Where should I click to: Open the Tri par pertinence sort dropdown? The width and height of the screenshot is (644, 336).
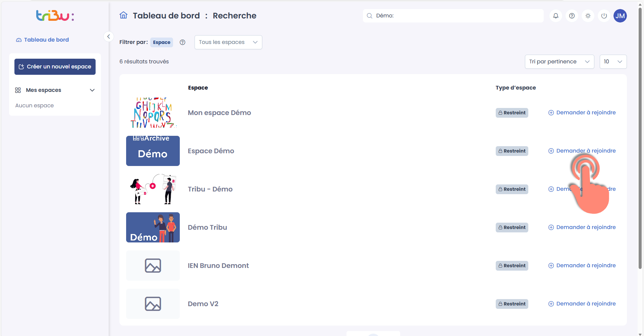pos(559,62)
